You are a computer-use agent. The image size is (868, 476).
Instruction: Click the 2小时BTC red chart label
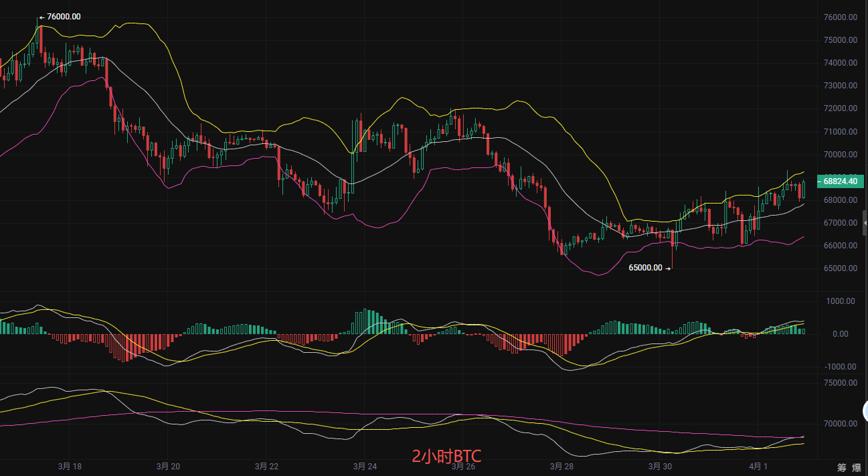(x=446, y=457)
